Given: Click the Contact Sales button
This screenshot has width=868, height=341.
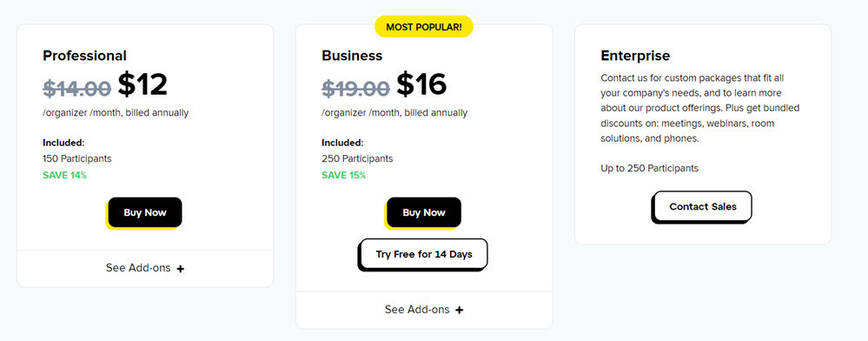Looking at the screenshot, I should (703, 207).
